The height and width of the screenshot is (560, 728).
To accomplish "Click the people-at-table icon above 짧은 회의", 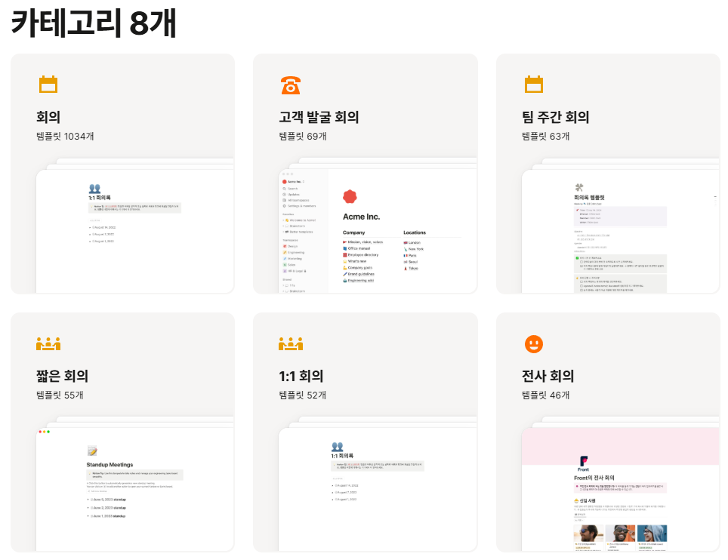I will (48, 343).
